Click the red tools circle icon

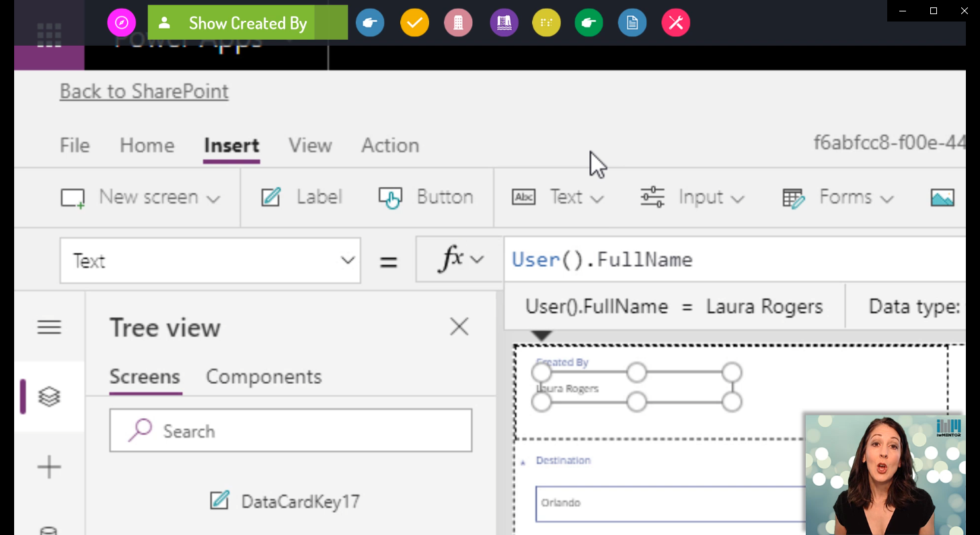[676, 23]
